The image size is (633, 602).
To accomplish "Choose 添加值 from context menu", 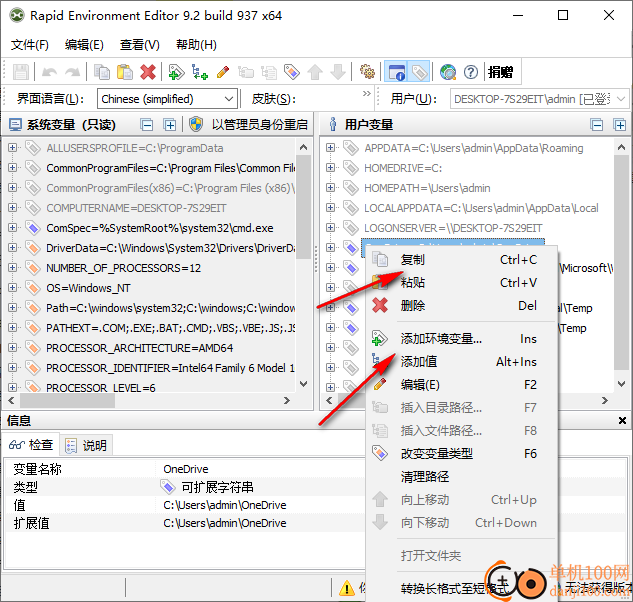I will click(462, 362).
